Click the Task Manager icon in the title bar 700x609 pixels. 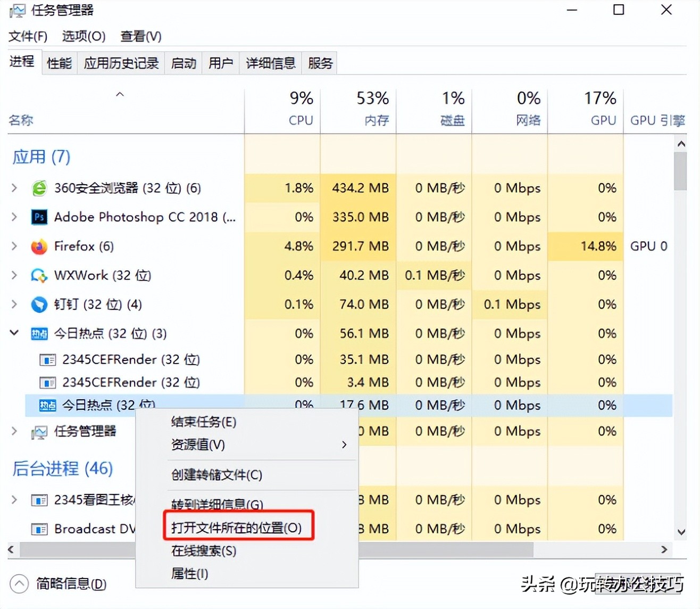click(x=18, y=10)
